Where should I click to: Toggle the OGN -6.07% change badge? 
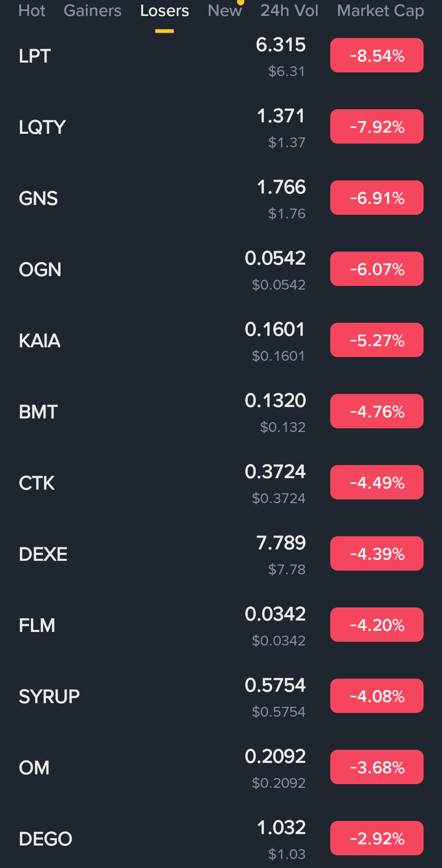377,269
